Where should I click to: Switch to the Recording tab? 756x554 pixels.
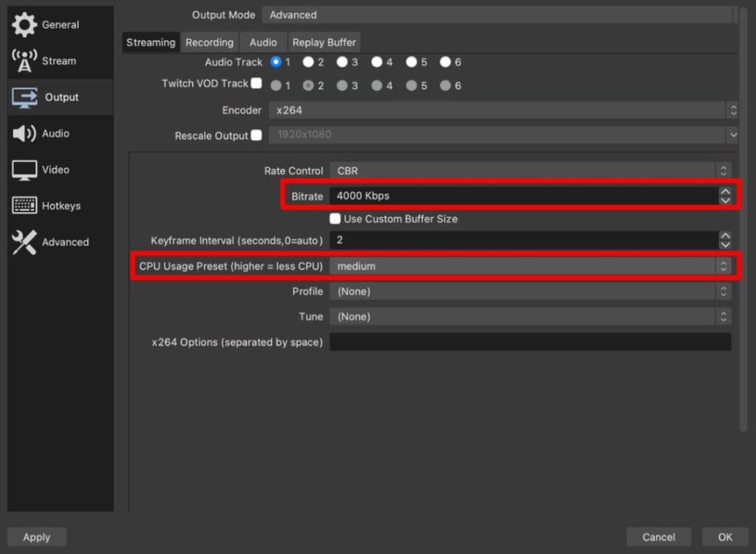click(x=209, y=42)
